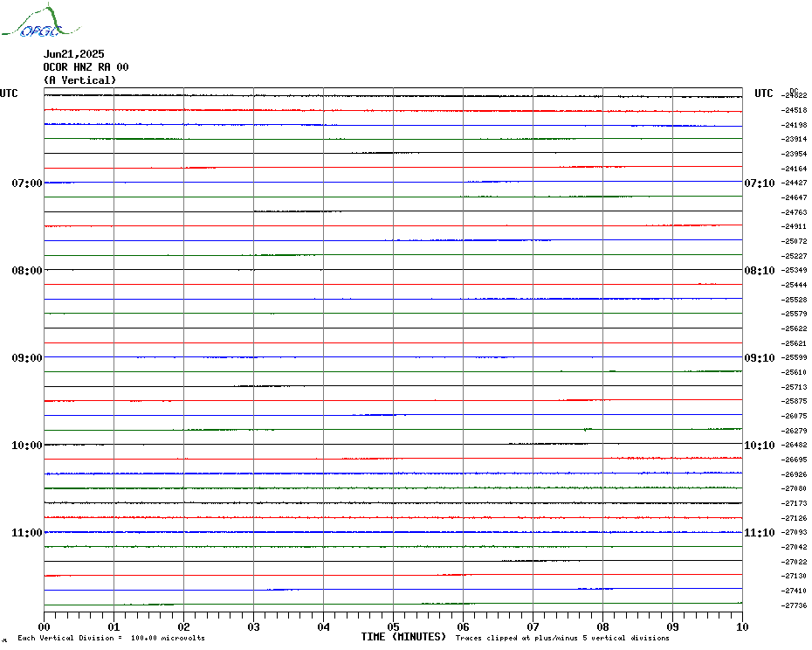Click DC offset value -25444
The width and height of the screenshot is (812, 650).
[x=795, y=285]
